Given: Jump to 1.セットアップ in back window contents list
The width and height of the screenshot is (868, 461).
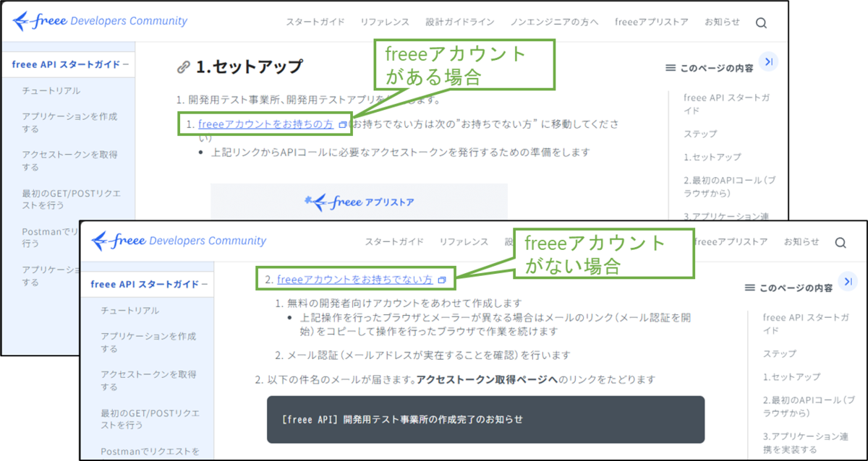Looking at the screenshot, I should [x=712, y=157].
